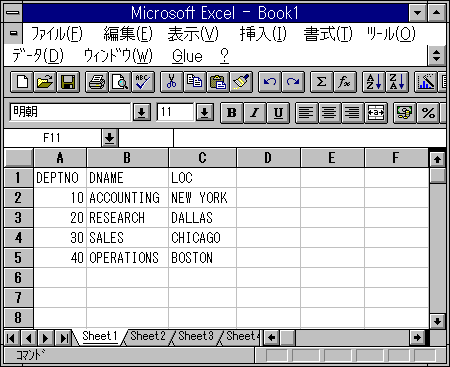Select row 3 header
Viewport: 450px width, 367px height.
(18, 218)
